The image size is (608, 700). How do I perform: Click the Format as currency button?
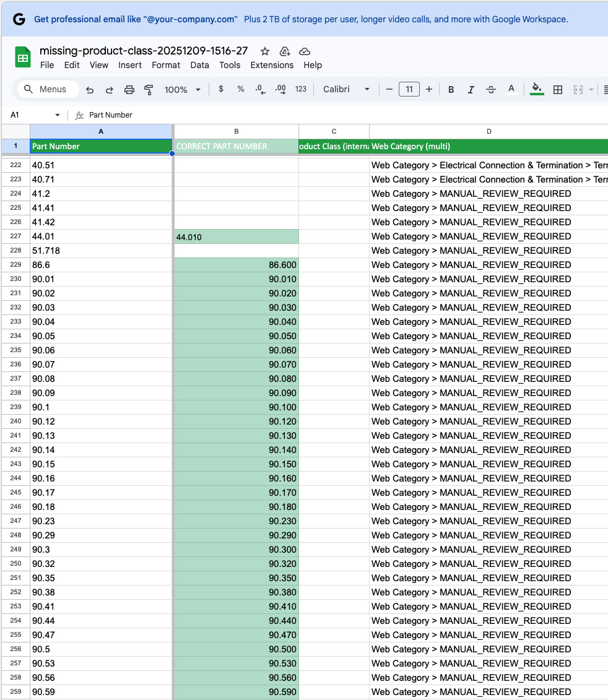click(221, 90)
